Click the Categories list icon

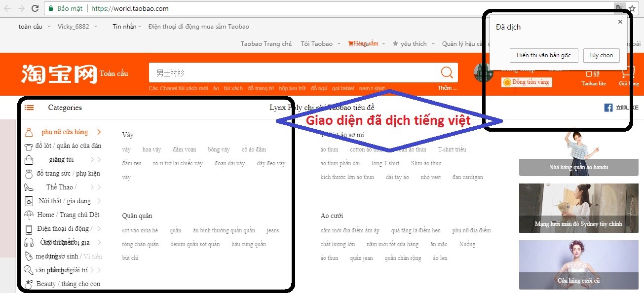(x=29, y=108)
